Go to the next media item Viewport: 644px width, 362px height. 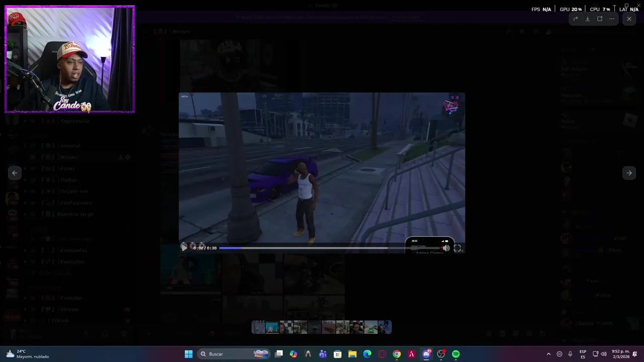coord(629,173)
